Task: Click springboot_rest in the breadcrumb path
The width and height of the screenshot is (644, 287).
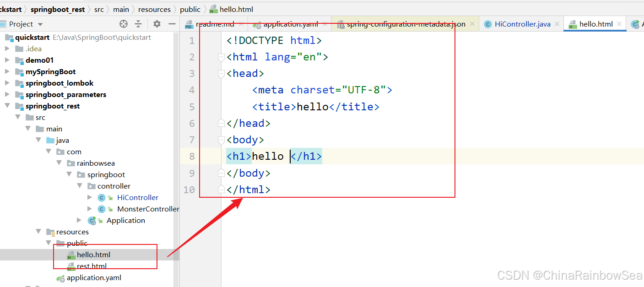Action: [58, 9]
